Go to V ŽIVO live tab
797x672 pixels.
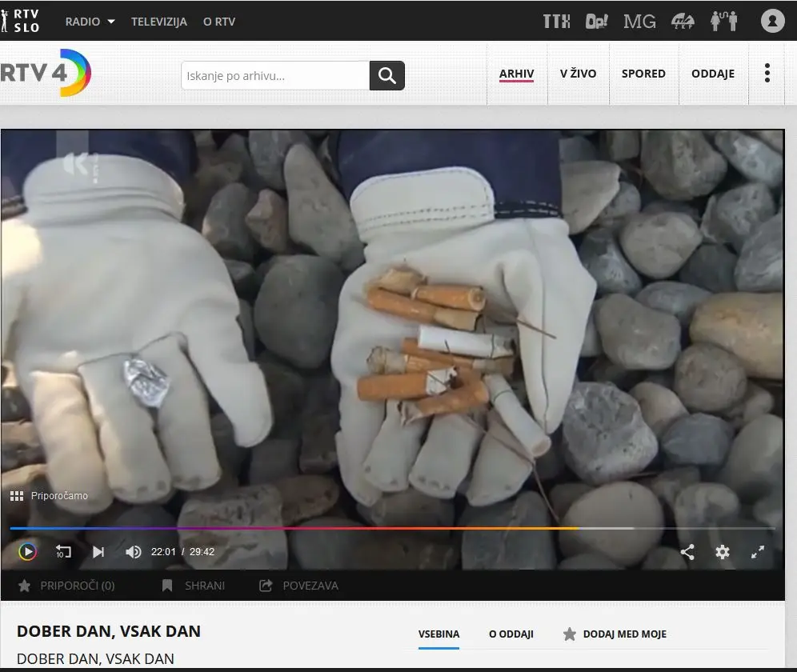(578, 73)
